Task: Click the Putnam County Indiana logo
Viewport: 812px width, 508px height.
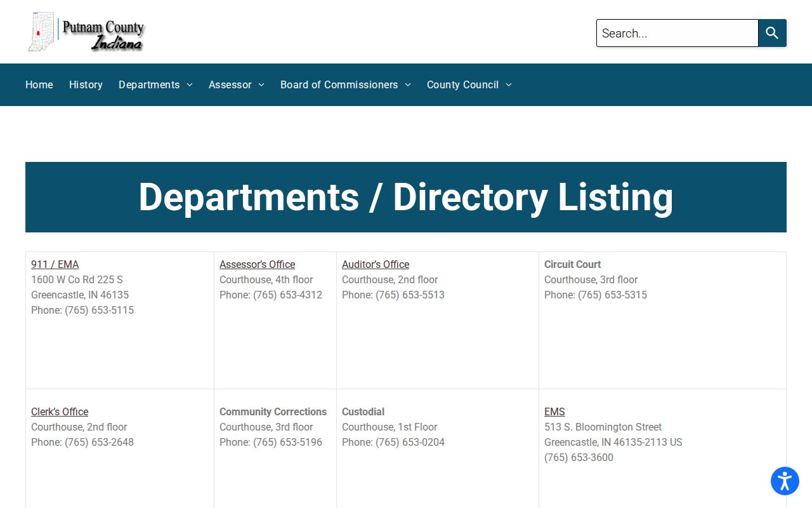Action: (86, 32)
